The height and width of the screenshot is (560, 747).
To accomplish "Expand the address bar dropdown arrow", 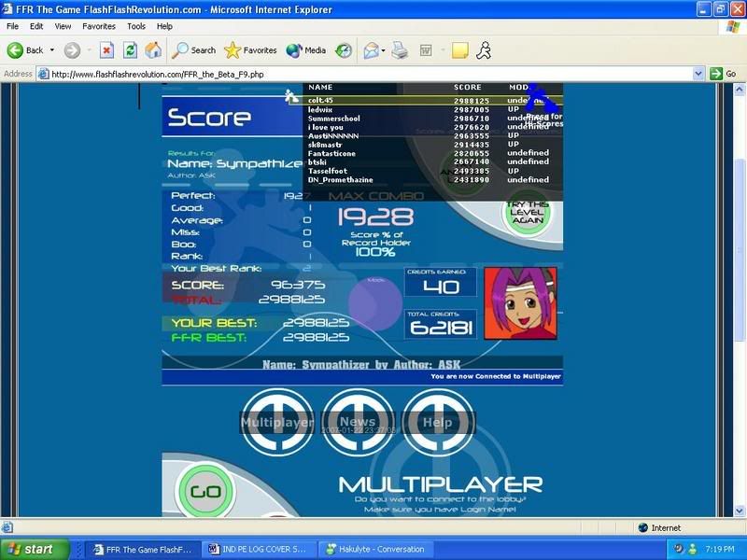I will [698, 74].
